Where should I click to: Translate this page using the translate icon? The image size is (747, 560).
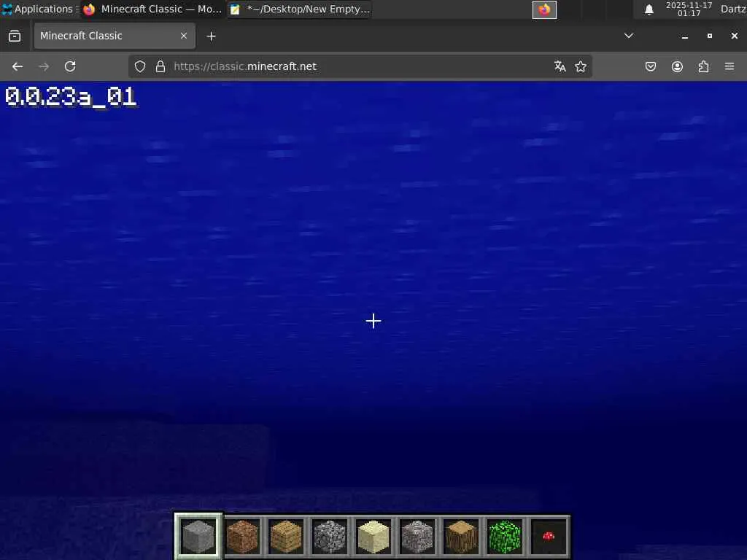tap(560, 66)
